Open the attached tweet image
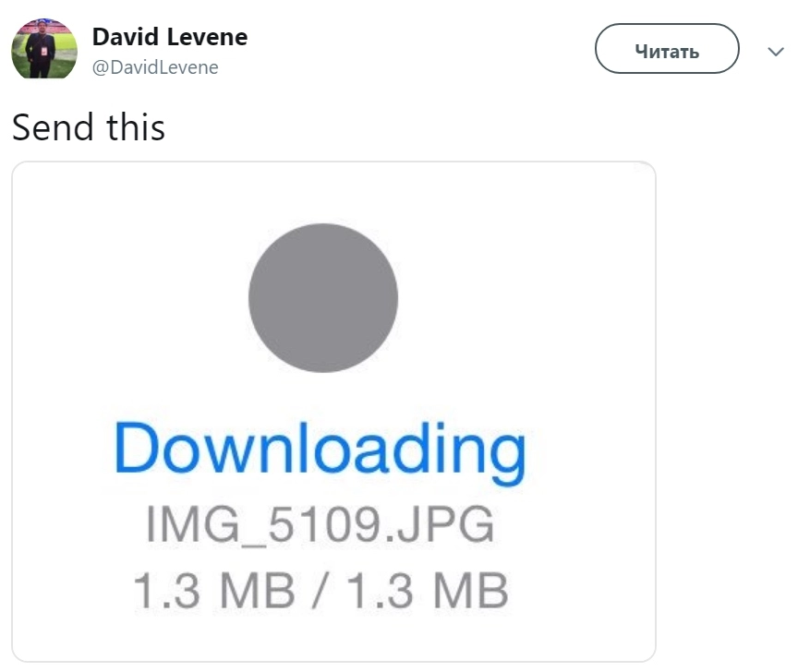 coord(333,412)
